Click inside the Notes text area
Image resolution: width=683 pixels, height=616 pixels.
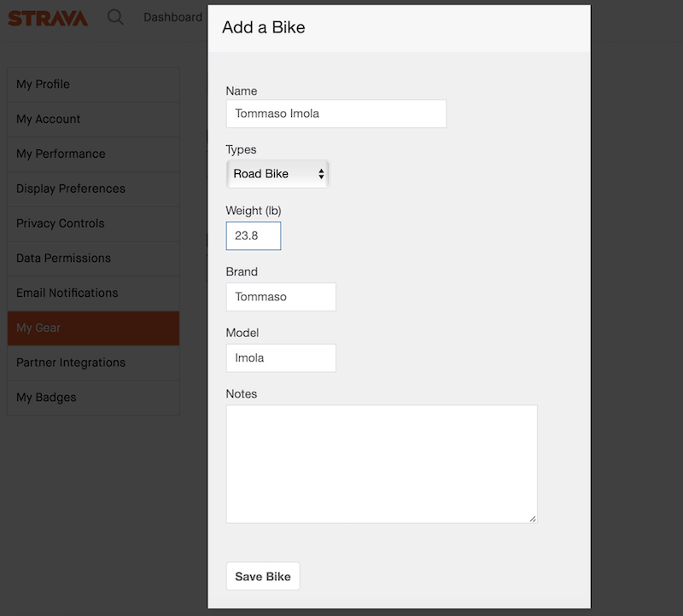pos(381,463)
